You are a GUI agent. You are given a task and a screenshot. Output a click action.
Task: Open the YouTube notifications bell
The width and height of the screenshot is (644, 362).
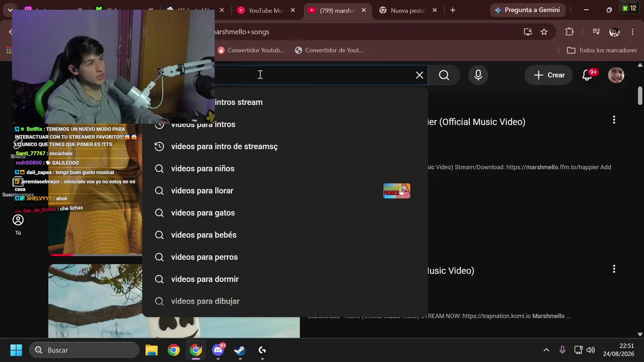(588, 75)
